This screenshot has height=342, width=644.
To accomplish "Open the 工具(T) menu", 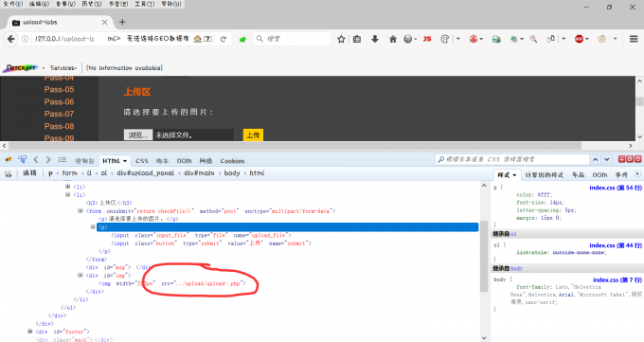I will [x=145, y=3].
